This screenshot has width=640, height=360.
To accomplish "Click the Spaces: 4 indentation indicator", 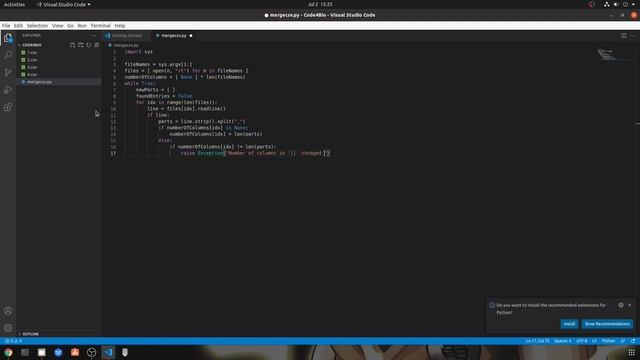I will coord(562,341).
